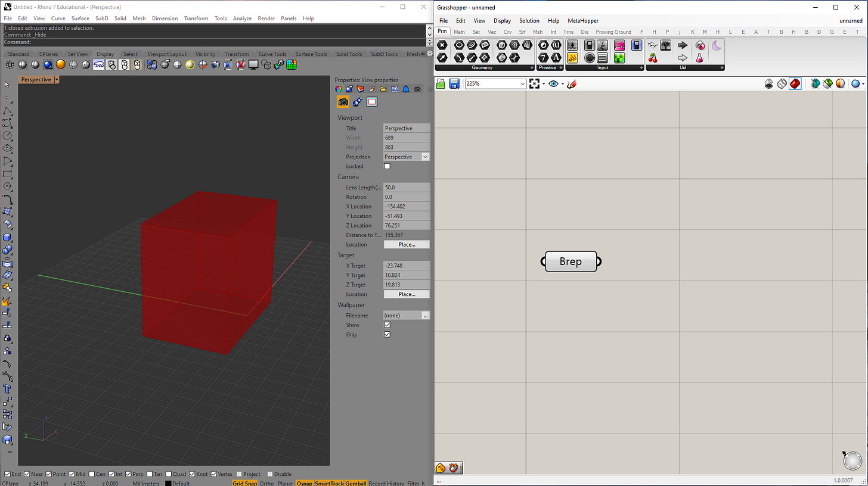This screenshot has height=486, width=868.
Task: Click the camera Location Place... button
Action: coord(407,244)
